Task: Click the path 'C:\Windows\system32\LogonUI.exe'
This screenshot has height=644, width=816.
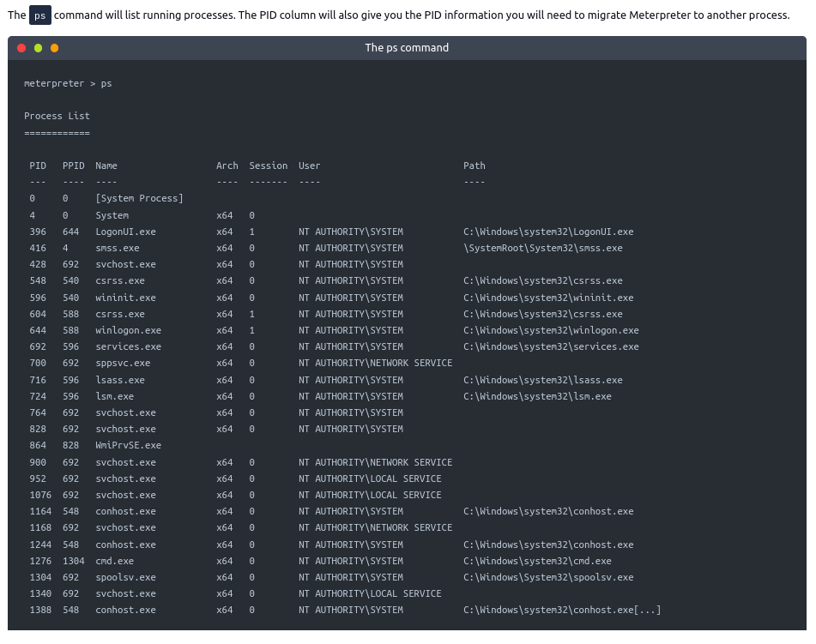Action: point(548,232)
